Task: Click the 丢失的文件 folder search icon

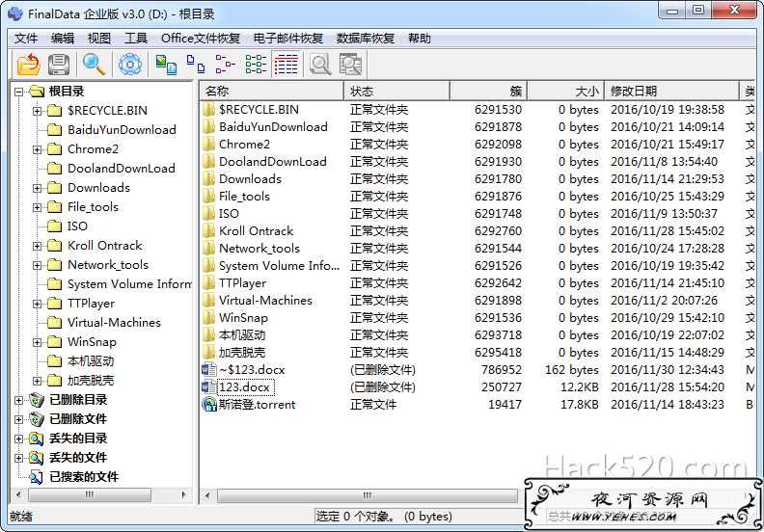Action: pos(37,458)
